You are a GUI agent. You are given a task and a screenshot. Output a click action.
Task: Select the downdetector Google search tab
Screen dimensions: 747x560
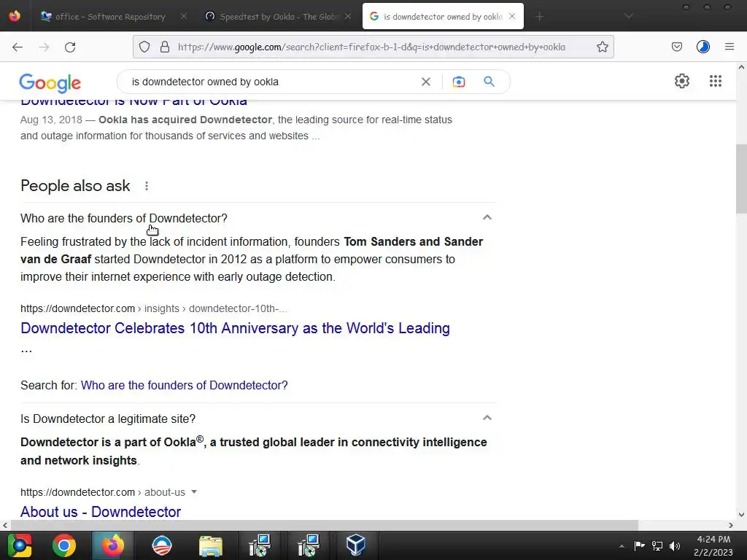coord(443,17)
